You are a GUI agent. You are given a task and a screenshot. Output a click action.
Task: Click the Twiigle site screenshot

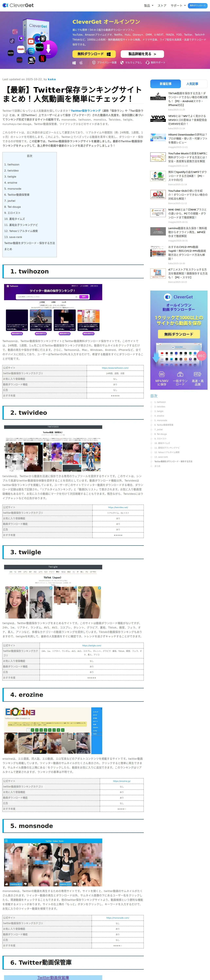53,592
